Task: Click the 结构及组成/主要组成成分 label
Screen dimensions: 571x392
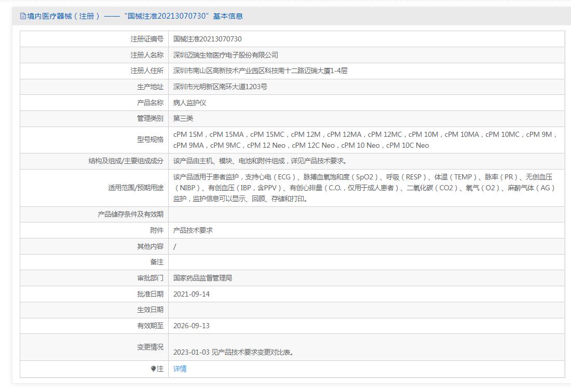Action: click(126, 161)
